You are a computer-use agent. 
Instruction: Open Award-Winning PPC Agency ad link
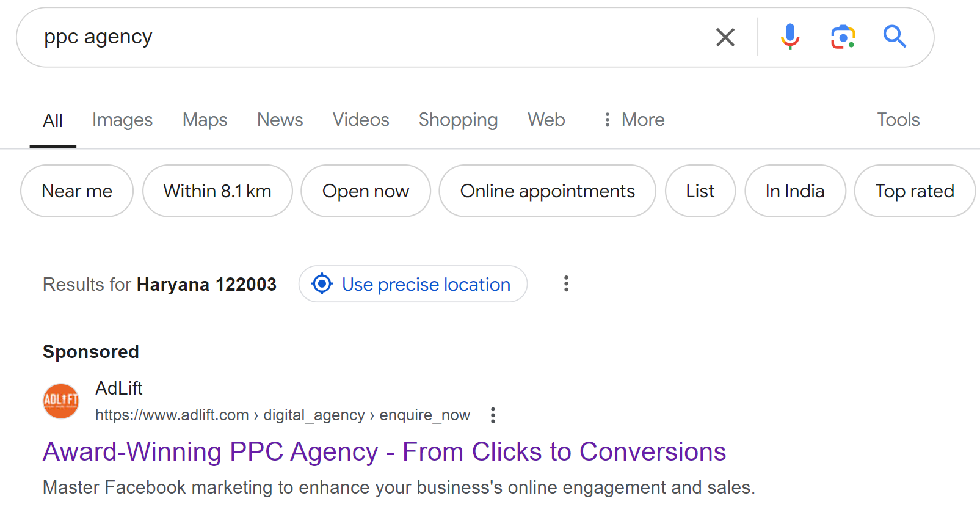click(x=384, y=452)
